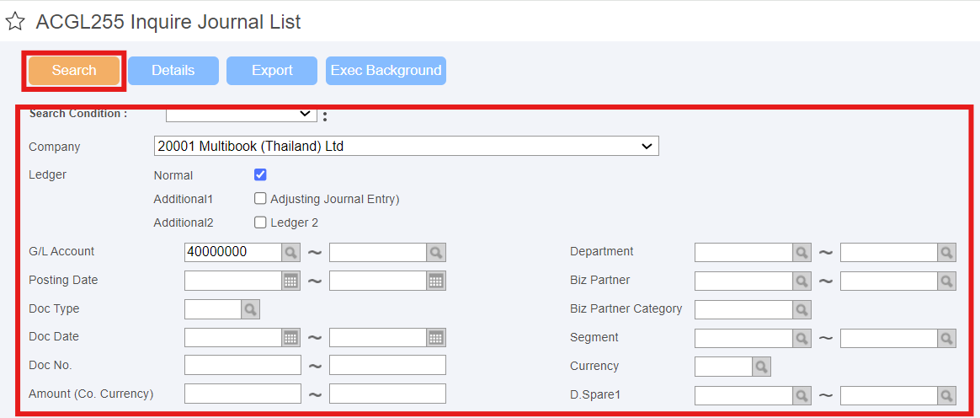Open Biz Partner Category lookup icon
Viewport: 980px width, 418px height.
click(x=802, y=309)
